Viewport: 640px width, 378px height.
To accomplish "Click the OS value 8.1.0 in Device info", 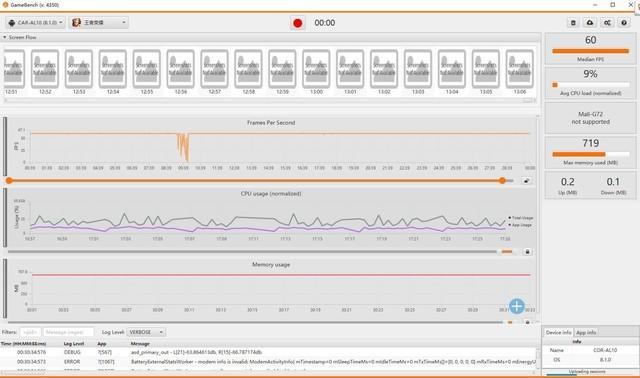I will [x=605, y=360].
